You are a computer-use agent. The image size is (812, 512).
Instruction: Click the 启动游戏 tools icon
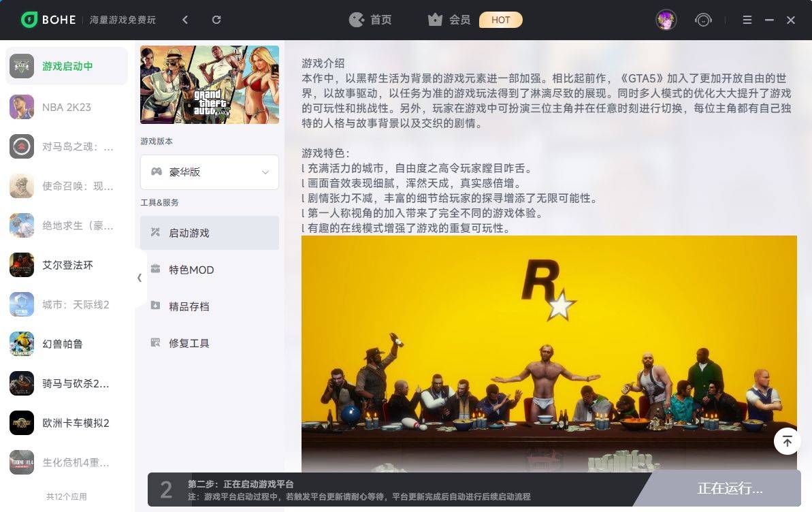point(155,232)
